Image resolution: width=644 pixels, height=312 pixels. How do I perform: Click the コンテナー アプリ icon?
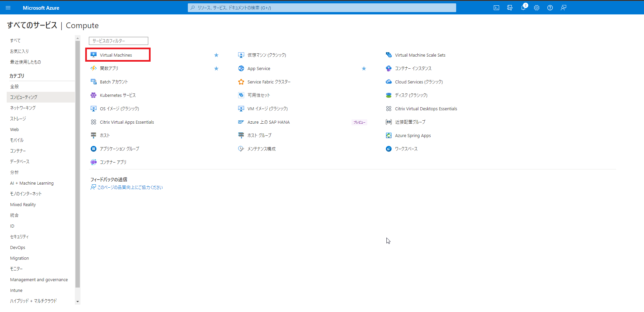(94, 162)
